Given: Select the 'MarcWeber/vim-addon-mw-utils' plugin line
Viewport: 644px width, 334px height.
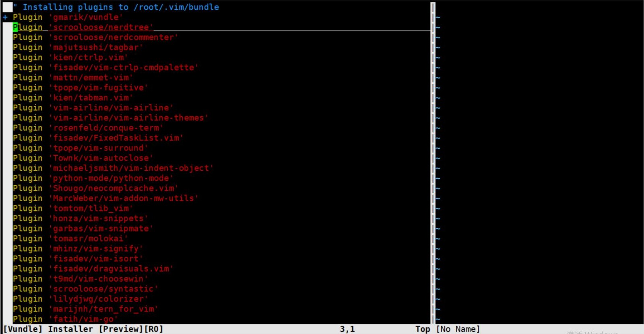Looking at the screenshot, I should click(106, 198).
